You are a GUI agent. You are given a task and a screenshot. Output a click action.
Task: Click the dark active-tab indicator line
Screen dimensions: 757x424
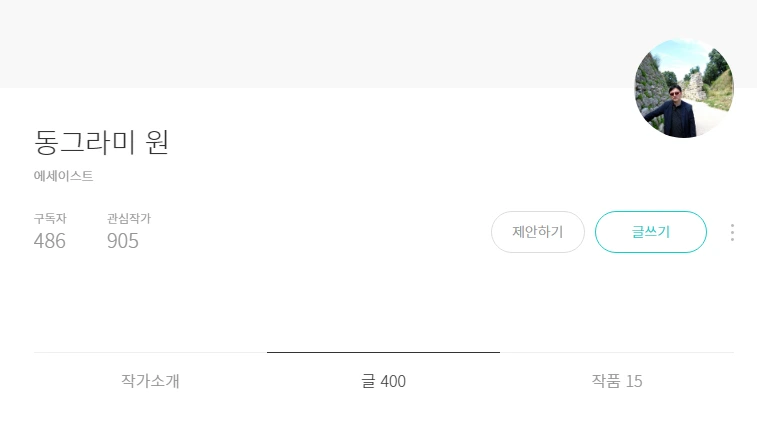[x=383, y=352]
